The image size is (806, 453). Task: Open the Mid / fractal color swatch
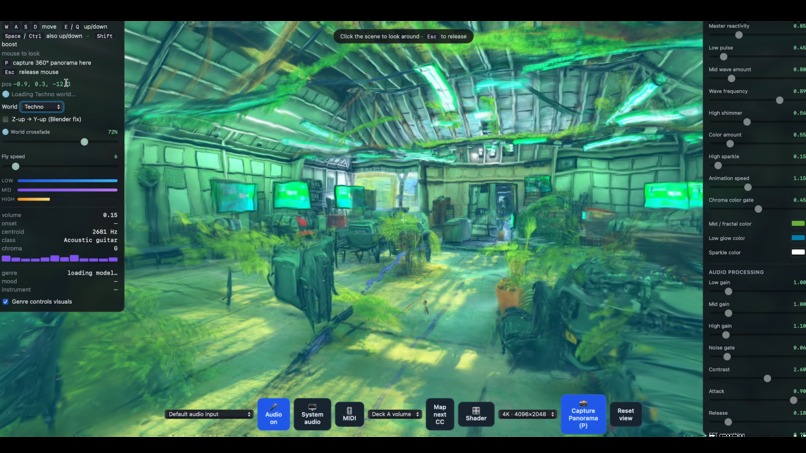tap(798, 224)
